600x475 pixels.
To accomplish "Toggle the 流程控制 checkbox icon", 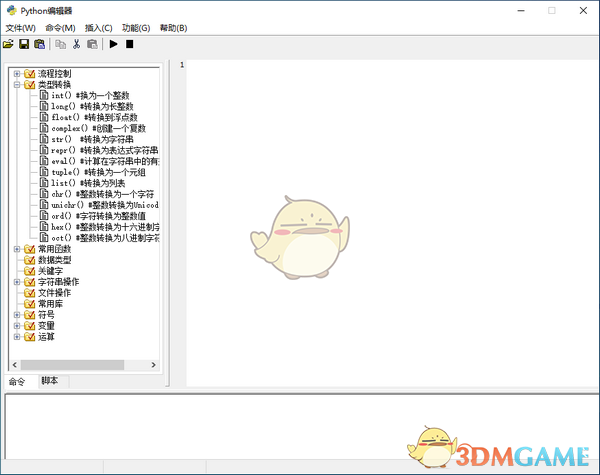I will [29, 73].
